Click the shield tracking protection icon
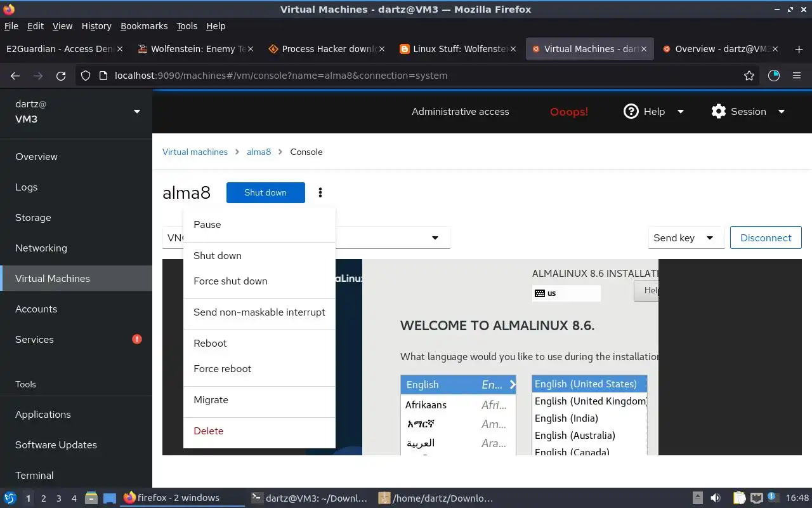The height and width of the screenshot is (508, 812). [87, 76]
